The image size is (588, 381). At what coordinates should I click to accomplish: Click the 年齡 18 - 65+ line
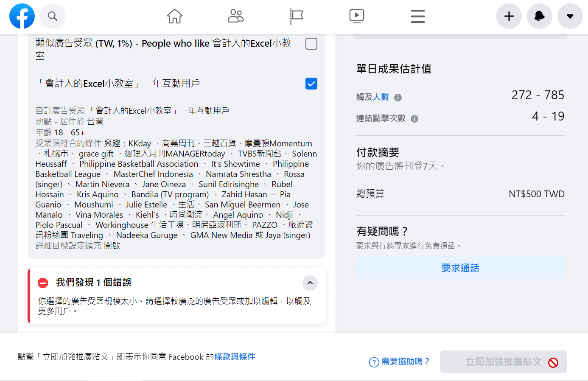point(60,132)
